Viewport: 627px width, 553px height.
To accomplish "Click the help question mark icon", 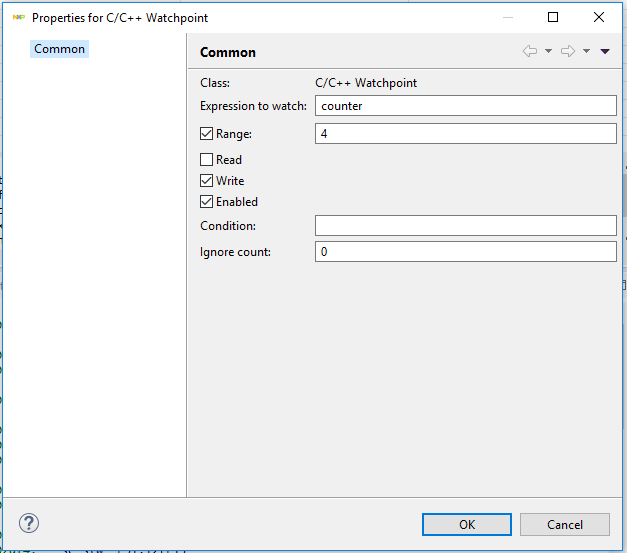I will click(x=29, y=523).
